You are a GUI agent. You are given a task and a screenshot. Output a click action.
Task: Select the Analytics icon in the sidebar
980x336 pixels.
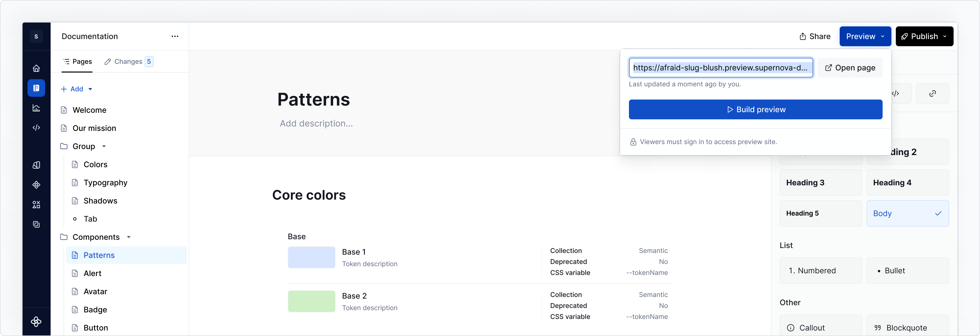coord(36,108)
